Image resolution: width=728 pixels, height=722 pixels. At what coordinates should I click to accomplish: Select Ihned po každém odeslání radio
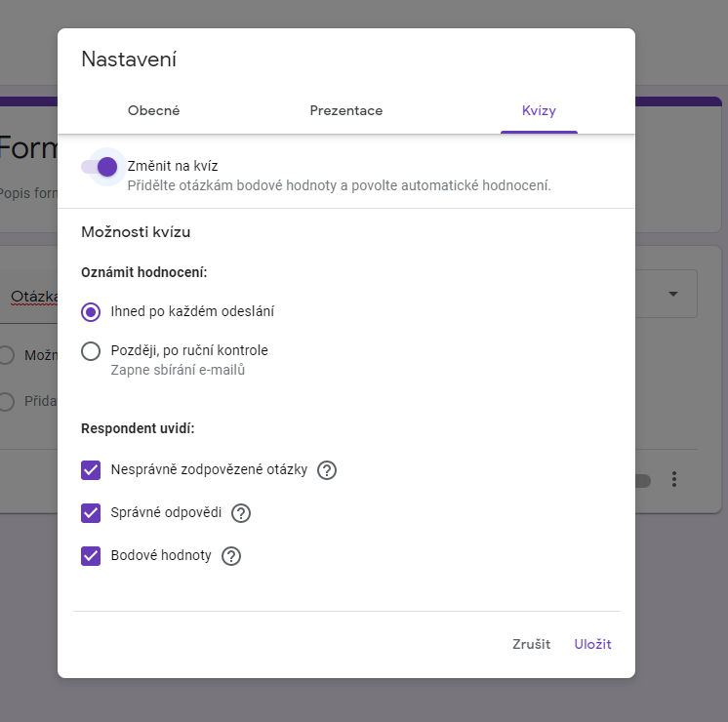tap(91, 312)
